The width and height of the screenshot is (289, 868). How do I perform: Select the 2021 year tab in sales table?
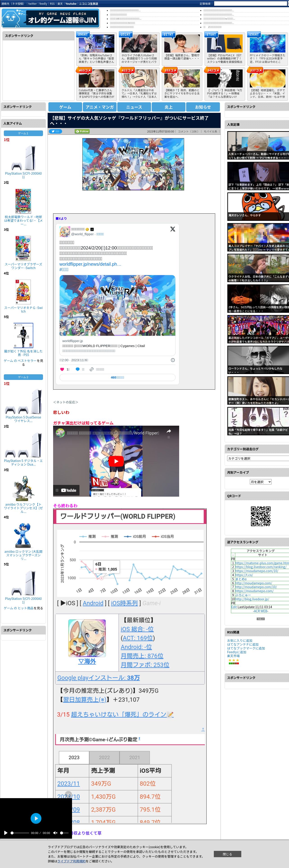tap(135, 758)
